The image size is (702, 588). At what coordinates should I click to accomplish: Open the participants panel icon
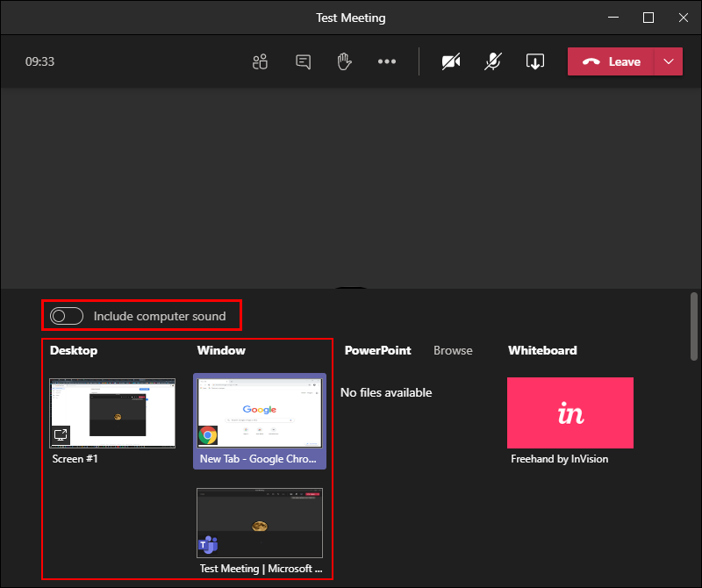(x=260, y=61)
